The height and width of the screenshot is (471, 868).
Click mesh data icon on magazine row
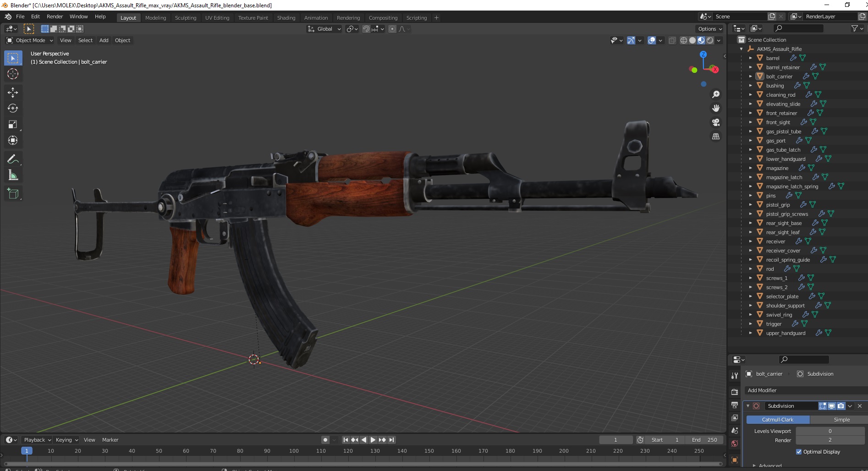811,168
